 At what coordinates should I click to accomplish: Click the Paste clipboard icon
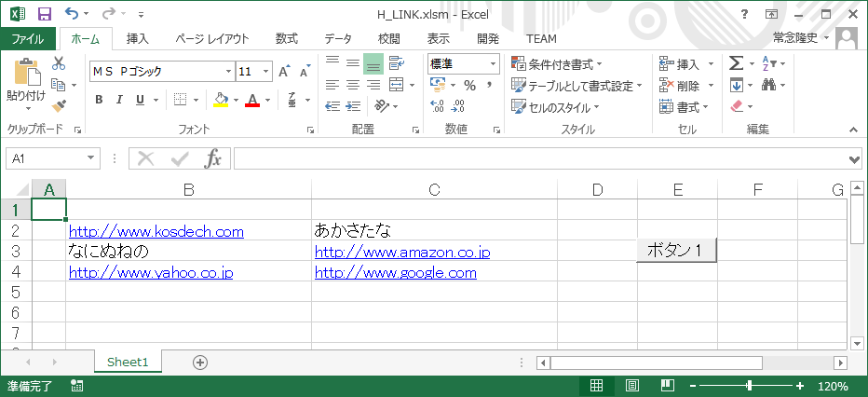click(x=27, y=73)
